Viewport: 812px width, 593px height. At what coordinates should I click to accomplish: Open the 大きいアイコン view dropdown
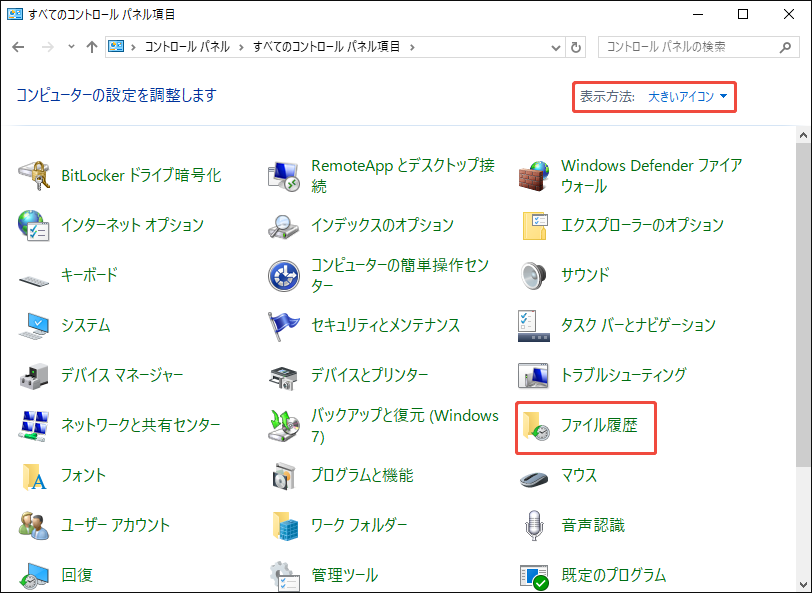[688, 96]
